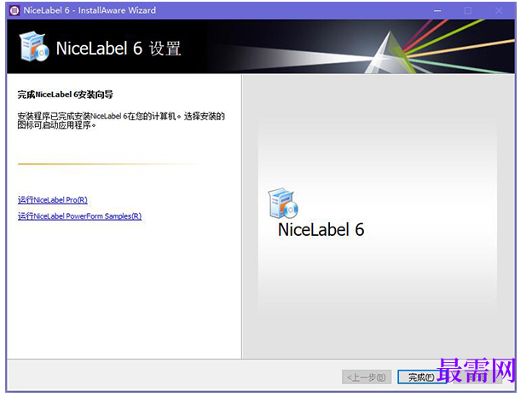
Task: Click the title bar text NiceLabel 6 - InstallAware Wizard
Action: pyautogui.click(x=90, y=10)
